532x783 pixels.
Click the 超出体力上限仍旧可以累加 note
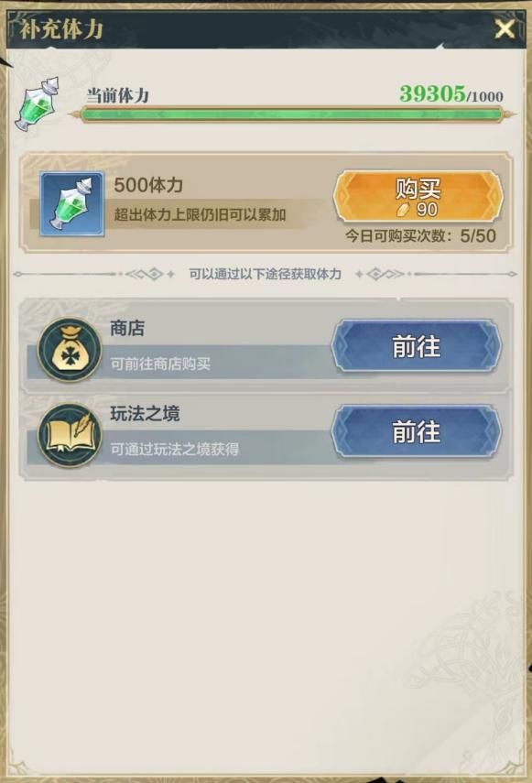(200, 214)
